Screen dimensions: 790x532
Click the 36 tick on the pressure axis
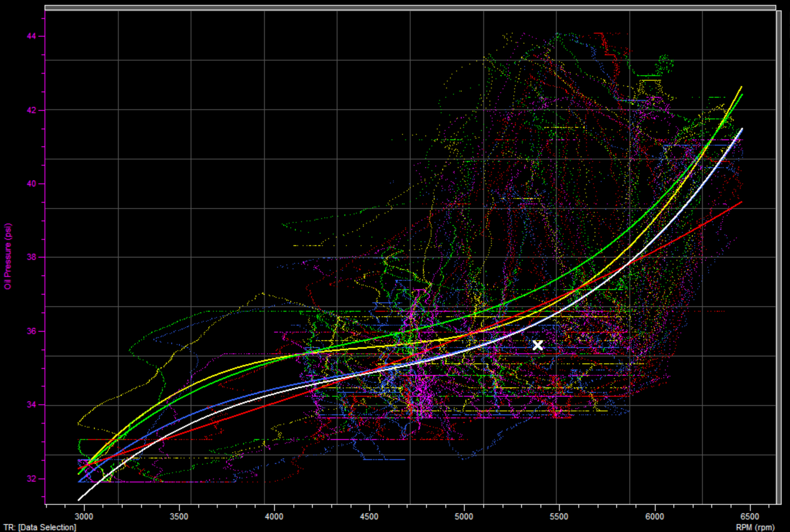pos(31,331)
